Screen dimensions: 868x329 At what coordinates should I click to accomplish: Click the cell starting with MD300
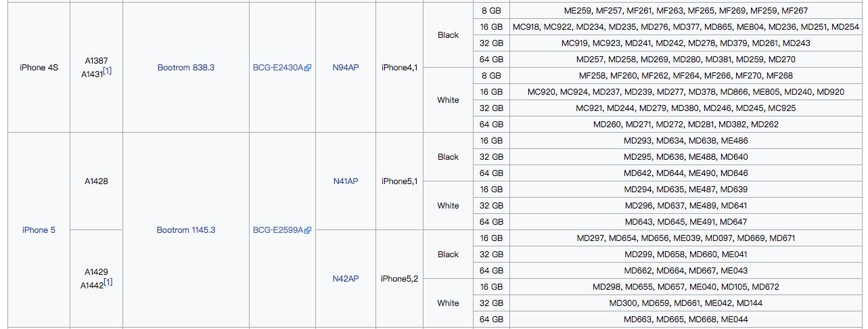click(x=685, y=303)
